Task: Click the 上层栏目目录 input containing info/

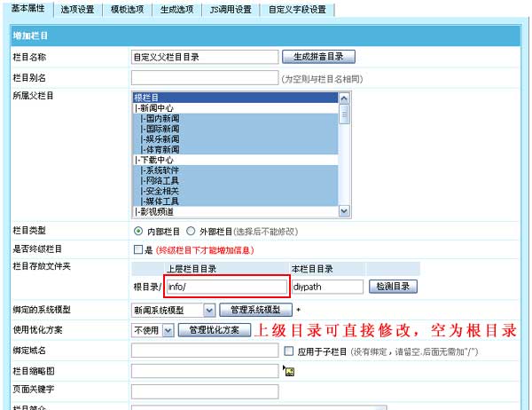Action: pyautogui.click(x=226, y=287)
